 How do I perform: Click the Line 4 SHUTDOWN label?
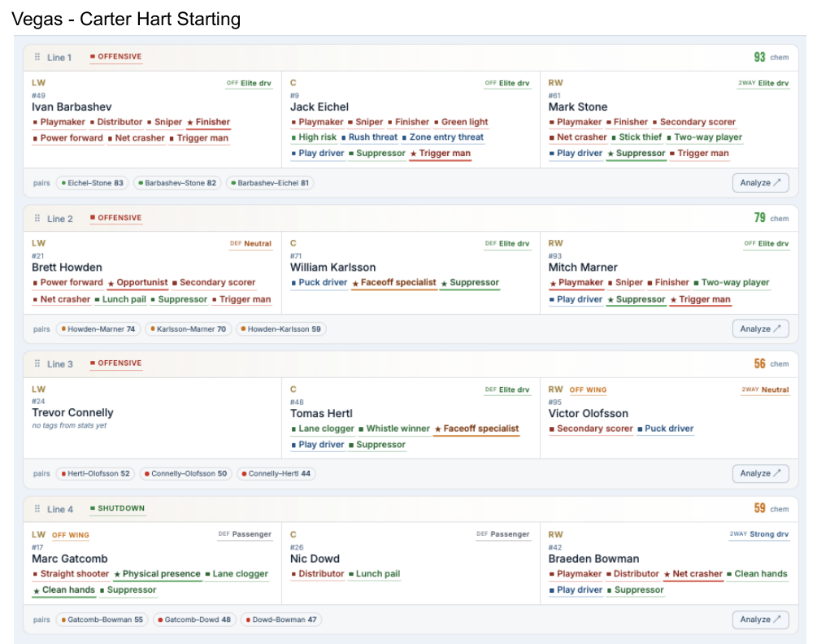pyautogui.click(x=117, y=508)
